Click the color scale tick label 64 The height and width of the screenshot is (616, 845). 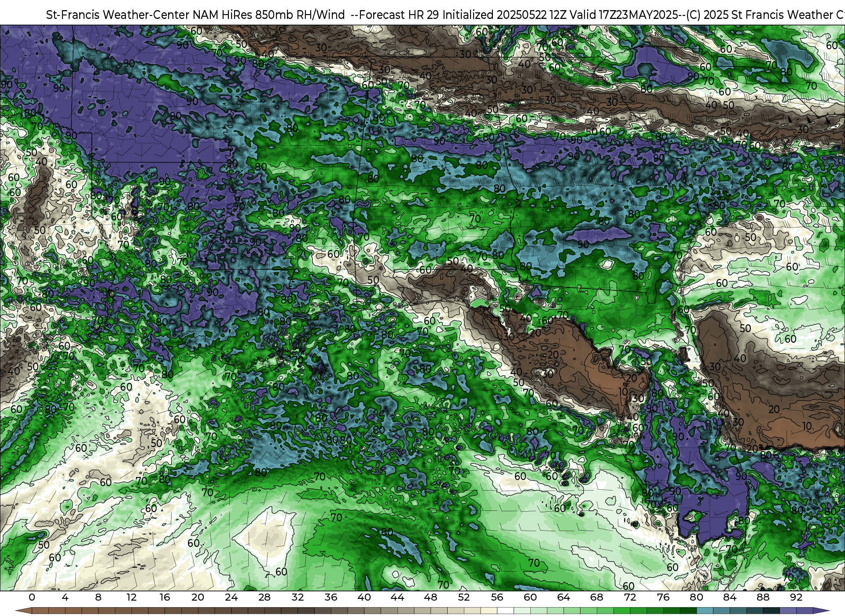point(563,598)
